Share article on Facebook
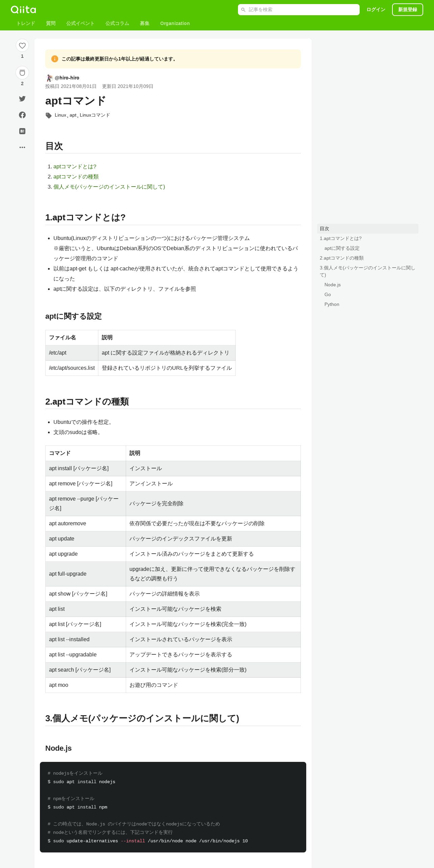 22,115
